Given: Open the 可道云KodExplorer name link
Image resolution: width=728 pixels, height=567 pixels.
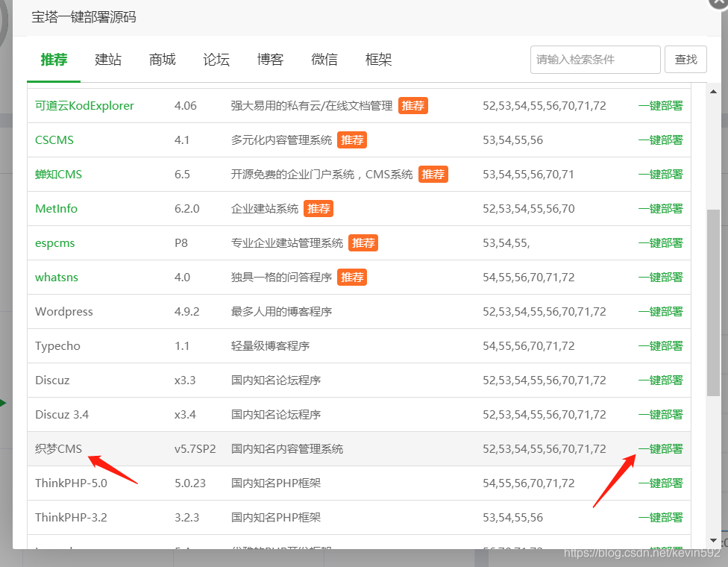Looking at the screenshot, I should 84,106.
